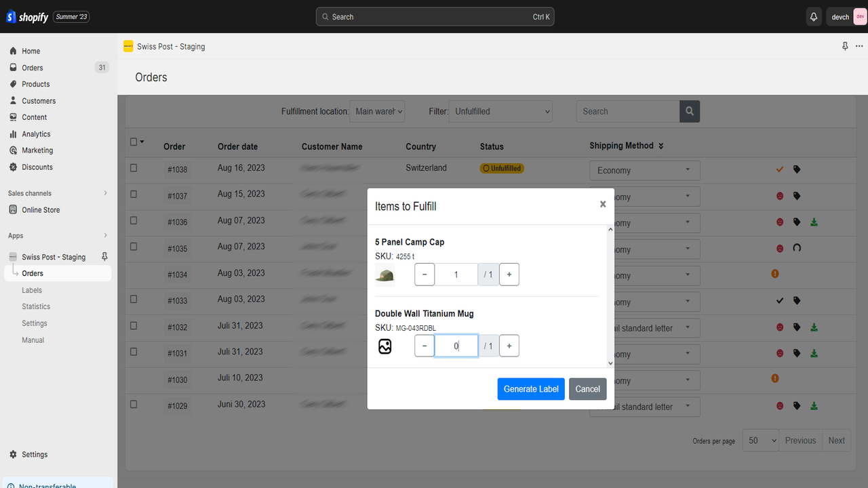Click the Shopify logo
The width and height of the screenshot is (868, 488).
click(27, 17)
